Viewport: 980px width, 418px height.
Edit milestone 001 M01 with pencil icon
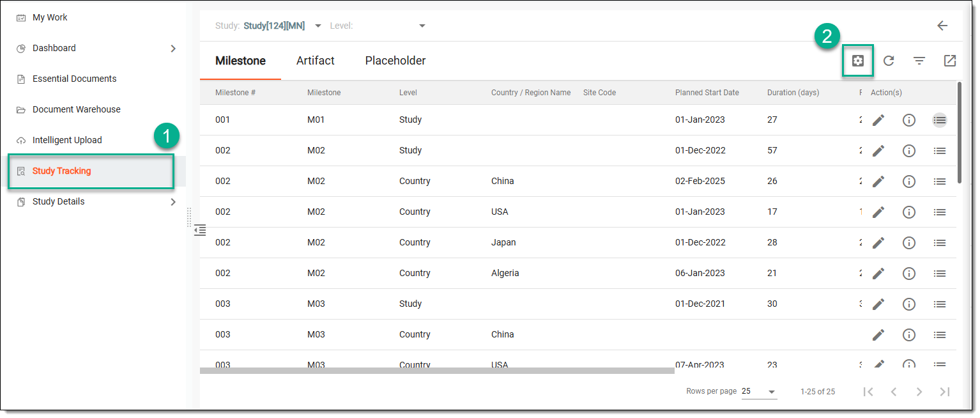tap(878, 120)
